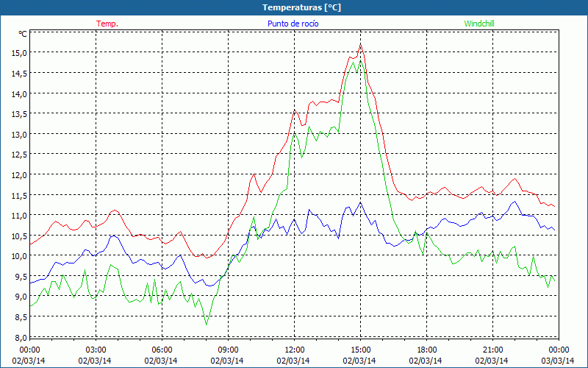This screenshot has height=368, width=588.
Task: Click the 9,5 y-axis value
Action: point(21,277)
